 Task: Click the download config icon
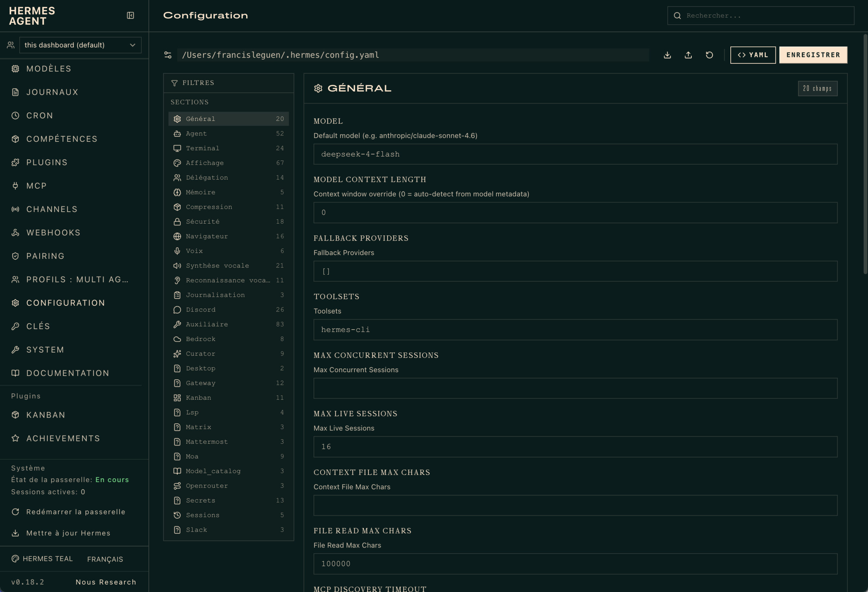click(x=667, y=55)
